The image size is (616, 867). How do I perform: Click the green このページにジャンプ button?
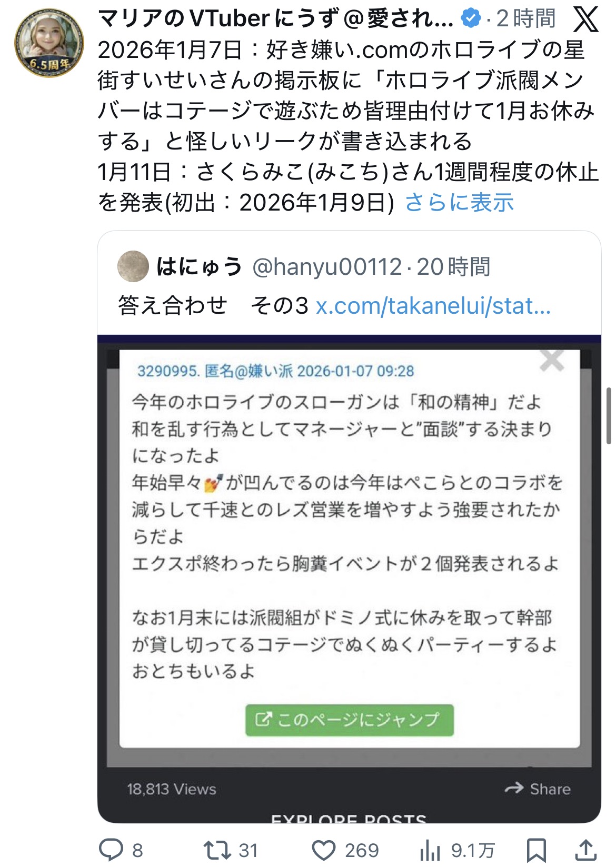(x=349, y=720)
